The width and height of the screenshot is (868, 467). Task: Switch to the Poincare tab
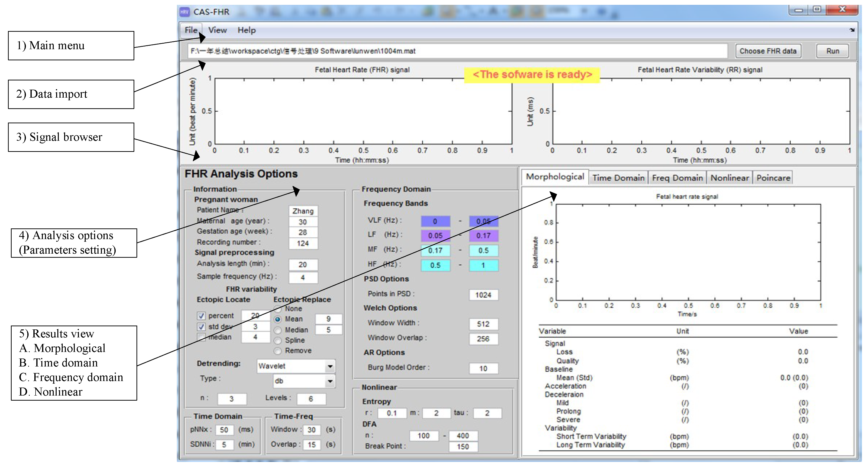773,178
